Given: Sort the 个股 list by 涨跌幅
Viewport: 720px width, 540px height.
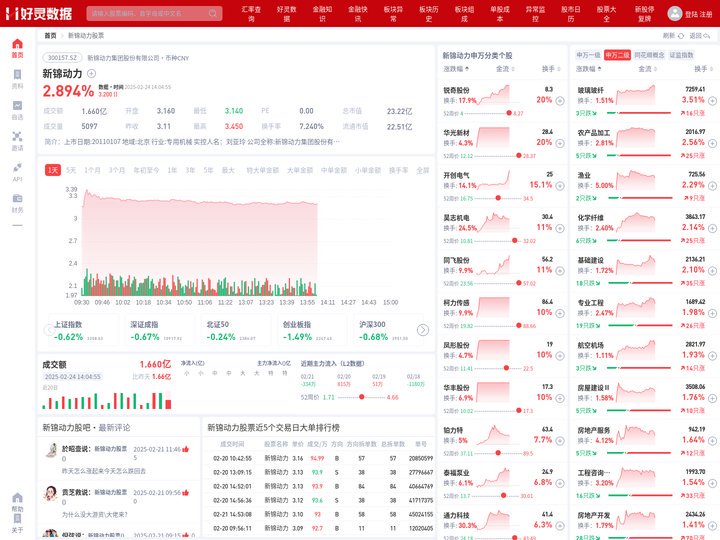Looking at the screenshot, I should pos(456,69).
